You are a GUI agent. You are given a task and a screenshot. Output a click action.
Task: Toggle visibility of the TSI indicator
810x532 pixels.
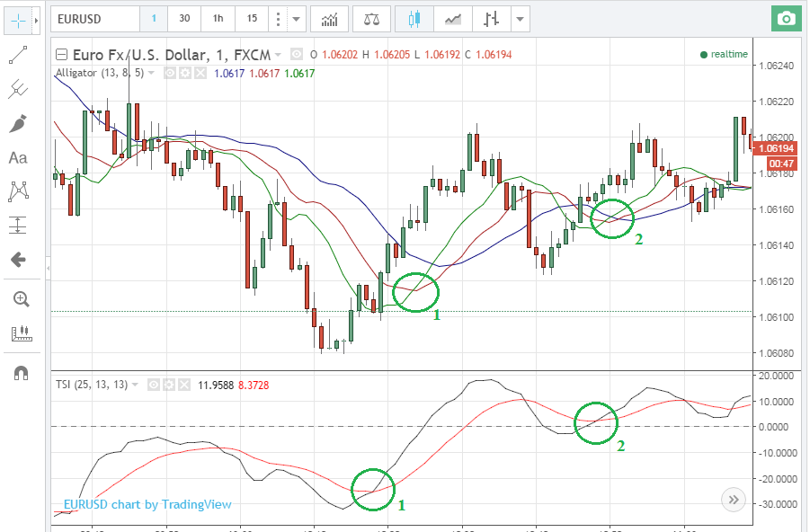pos(154,385)
